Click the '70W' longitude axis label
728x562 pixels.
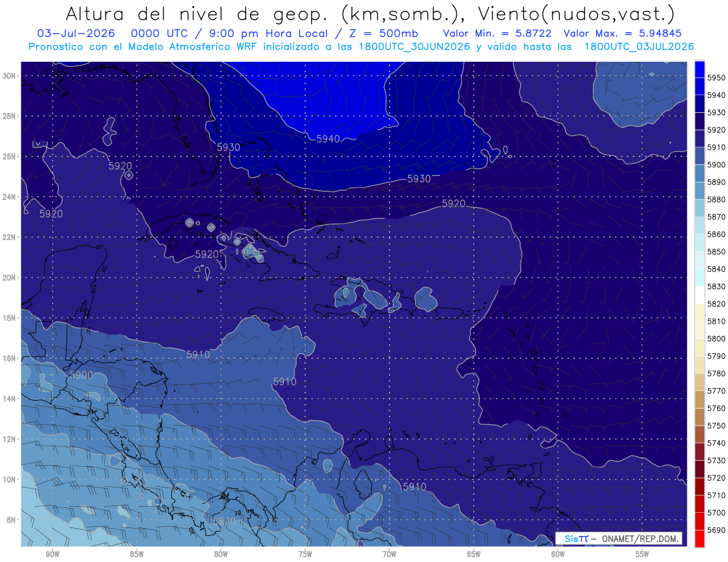pos(389,555)
